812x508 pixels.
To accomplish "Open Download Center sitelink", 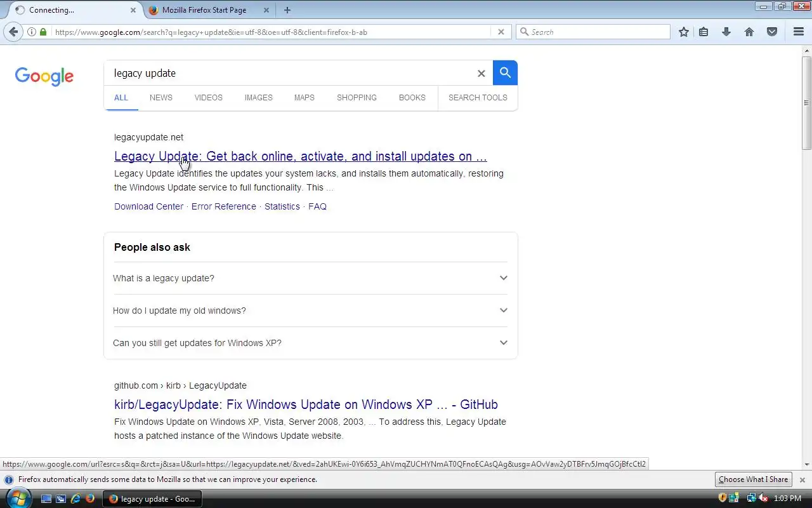I will click(148, 206).
